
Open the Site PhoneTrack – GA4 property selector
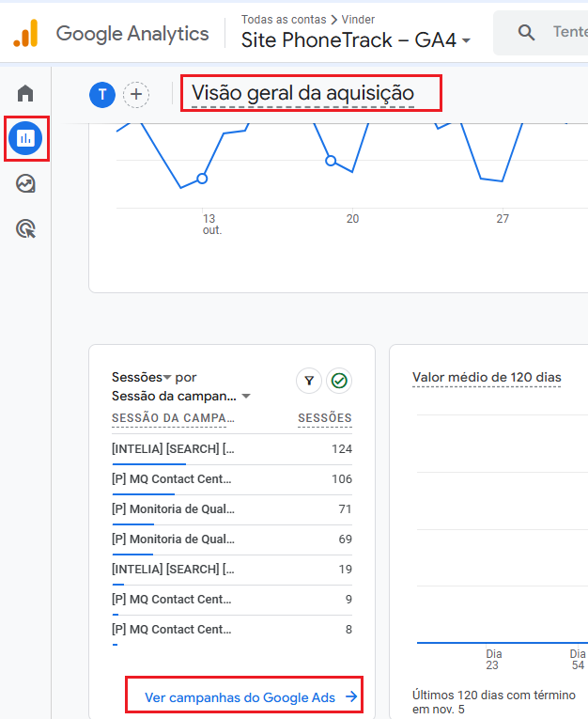356,40
